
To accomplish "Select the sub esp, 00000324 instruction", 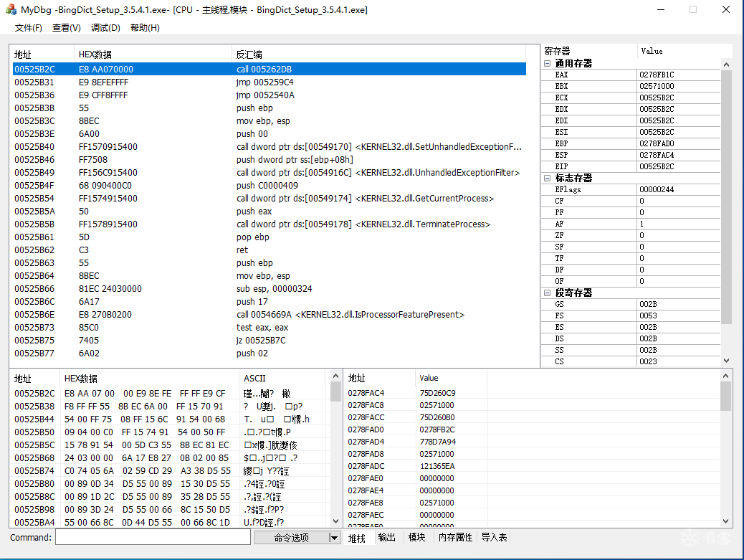I will click(269, 288).
